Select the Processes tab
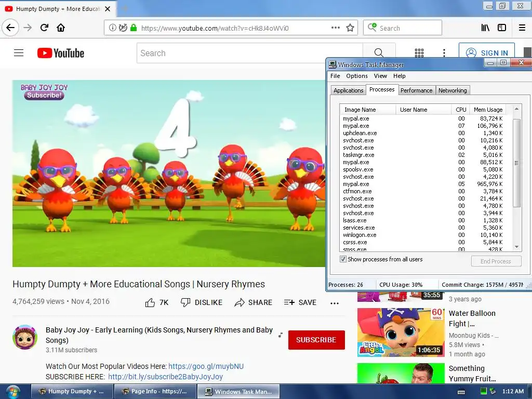 tap(382, 89)
